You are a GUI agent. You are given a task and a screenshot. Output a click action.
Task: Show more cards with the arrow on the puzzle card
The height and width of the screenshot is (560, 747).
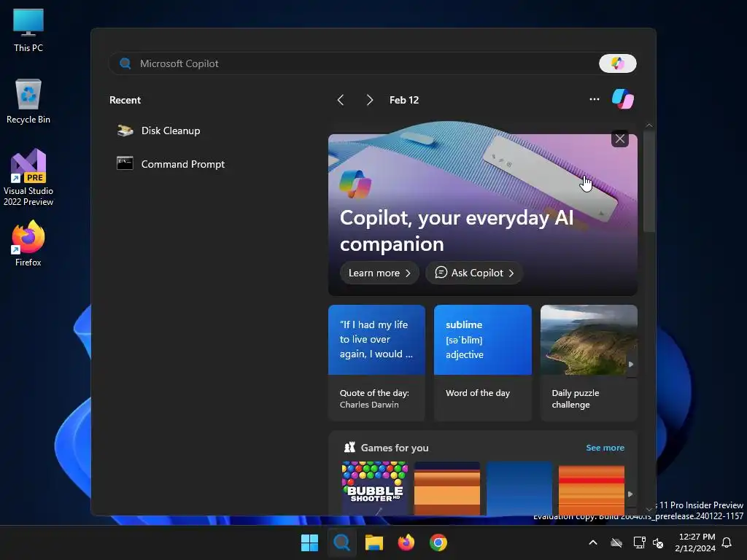coord(631,365)
